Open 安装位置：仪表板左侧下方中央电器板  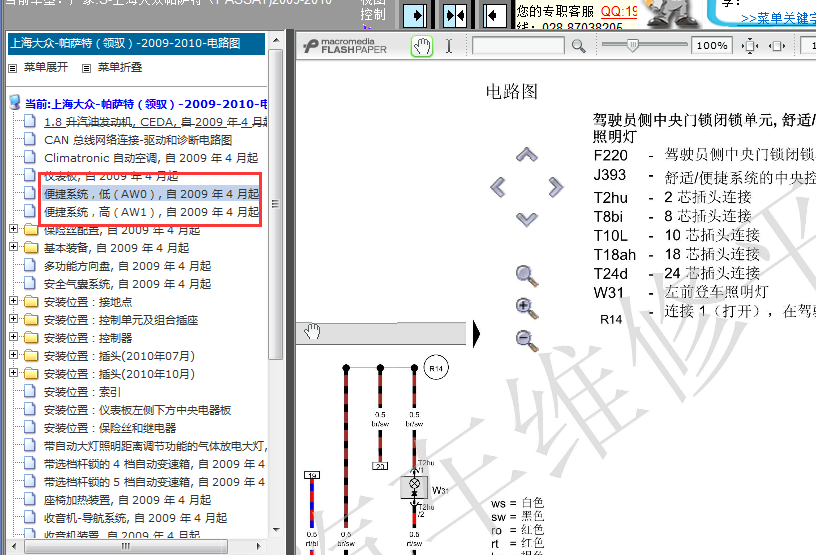137,410
